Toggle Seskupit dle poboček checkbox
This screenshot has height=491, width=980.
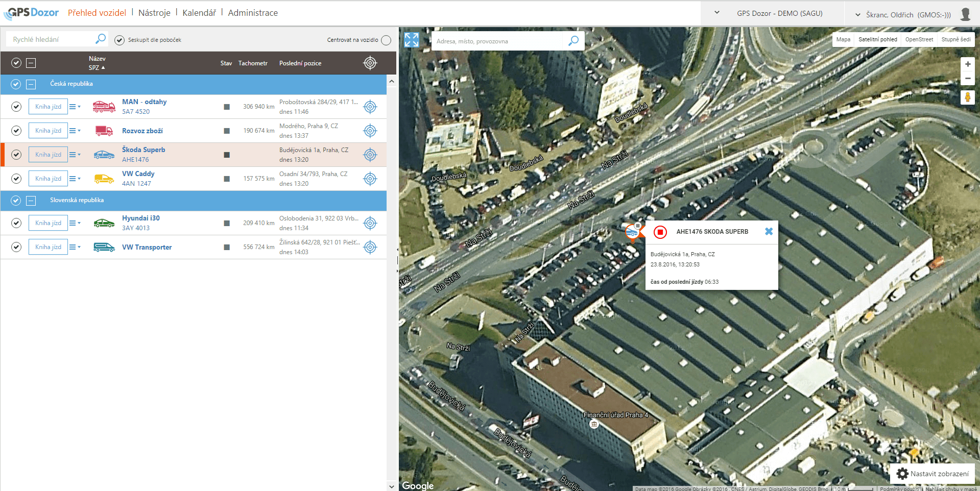pos(119,40)
